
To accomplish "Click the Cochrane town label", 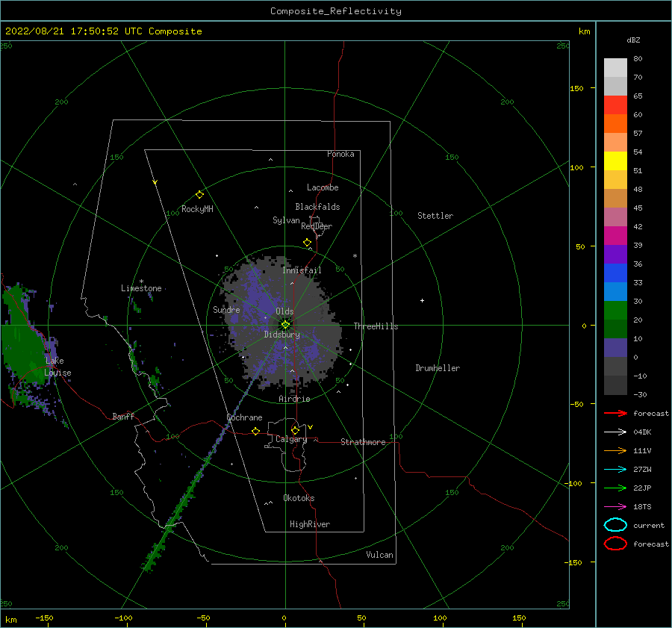I will tap(244, 417).
